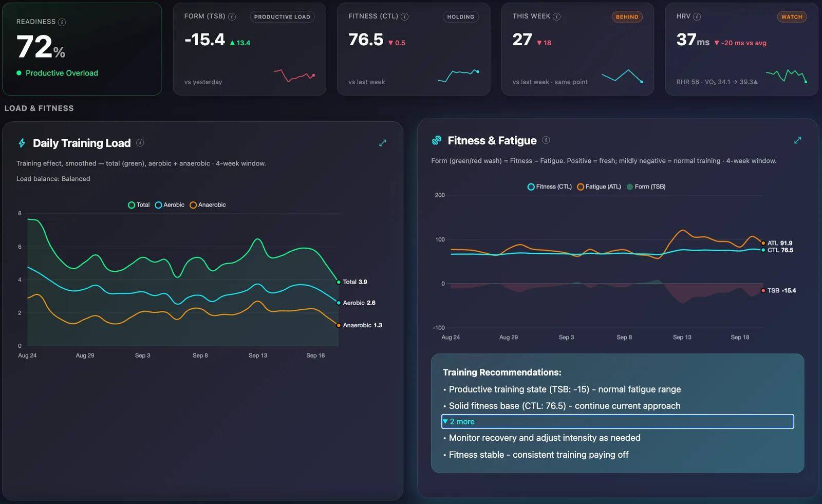Click the 37 ms HRV value
Screen dimensions: 822x504
[693, 40]
